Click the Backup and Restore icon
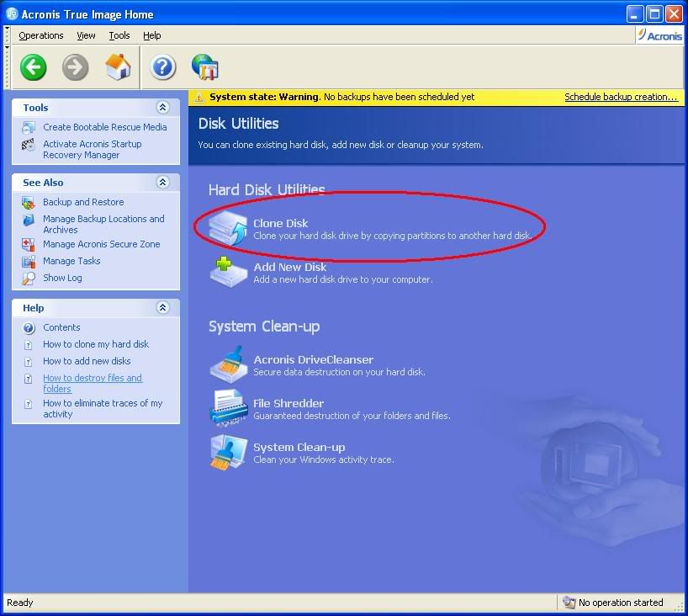 [x=29, y=203]
